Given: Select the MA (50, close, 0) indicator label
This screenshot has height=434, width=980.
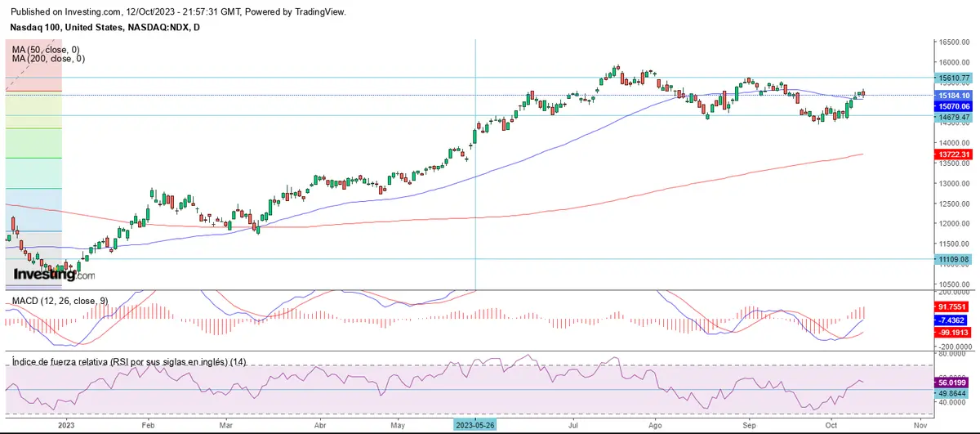Looking at the screenshot, I should (47, 50).
